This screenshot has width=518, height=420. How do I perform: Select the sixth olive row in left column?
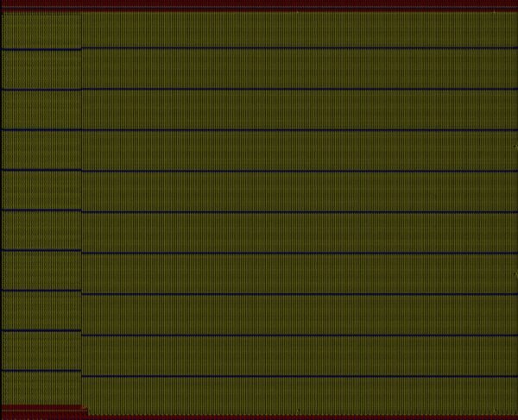coord(41,230)
